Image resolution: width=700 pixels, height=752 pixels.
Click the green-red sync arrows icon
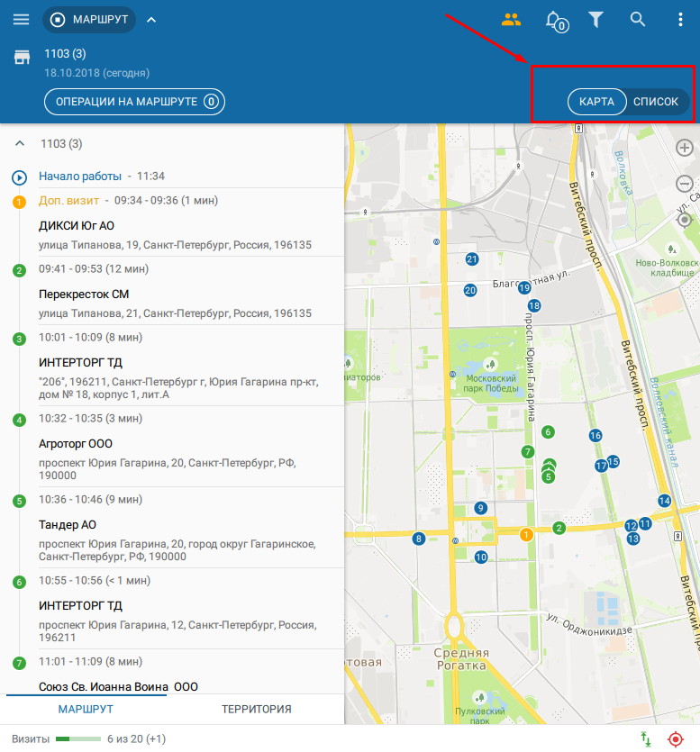(646, 739)
